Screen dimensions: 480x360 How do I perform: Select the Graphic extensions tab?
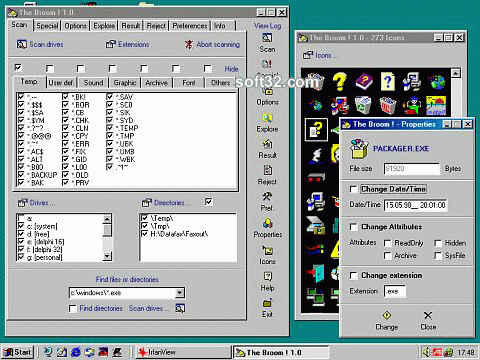point(125,83)
